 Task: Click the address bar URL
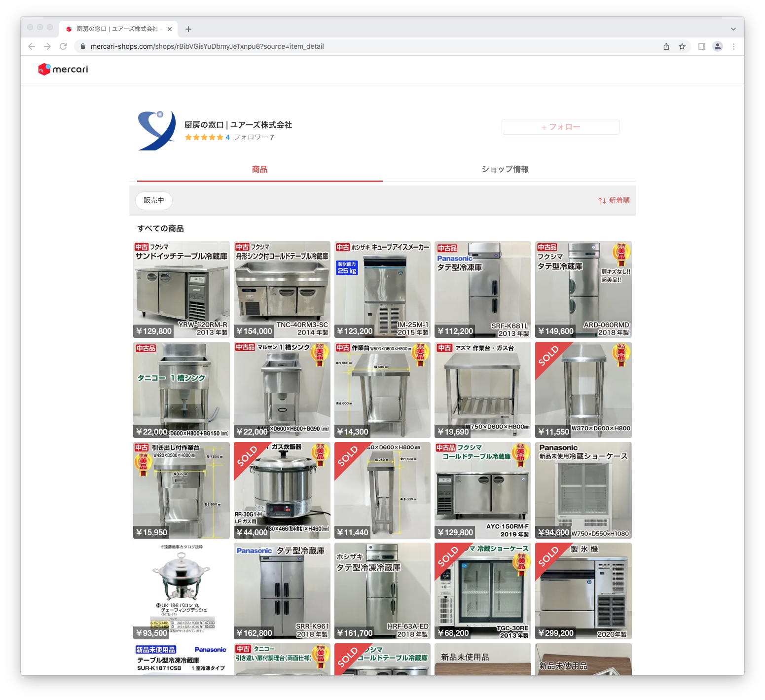coord(207,46)
